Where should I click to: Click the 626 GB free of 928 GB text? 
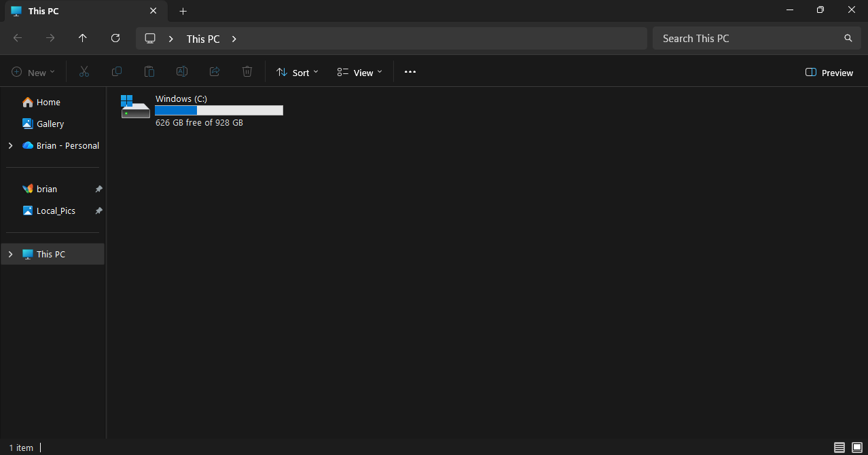(199, 123)
